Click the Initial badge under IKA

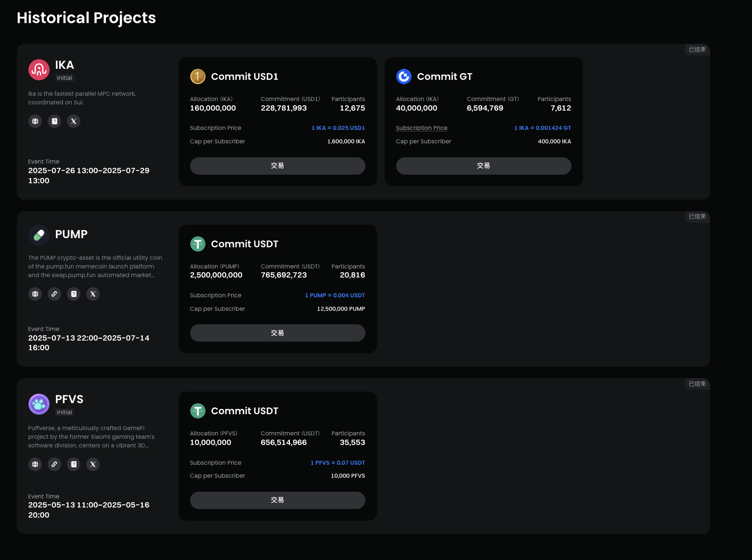click(65, 78)
